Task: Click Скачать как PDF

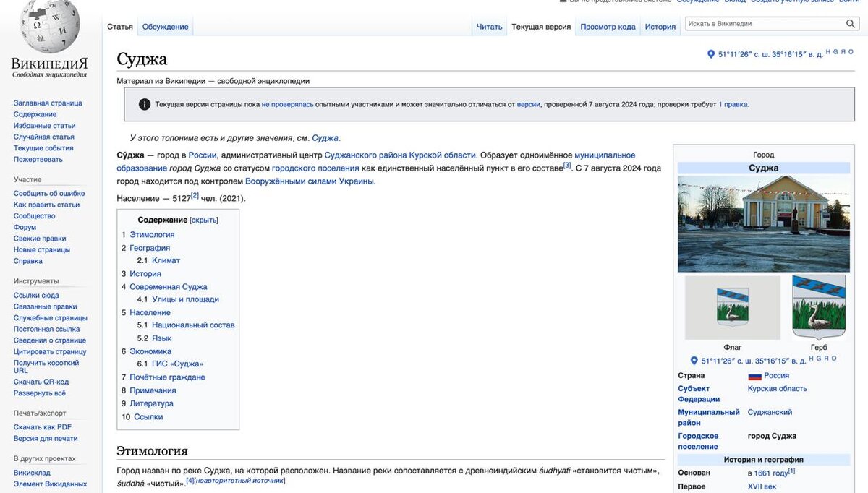Action: tap(42, 427)
